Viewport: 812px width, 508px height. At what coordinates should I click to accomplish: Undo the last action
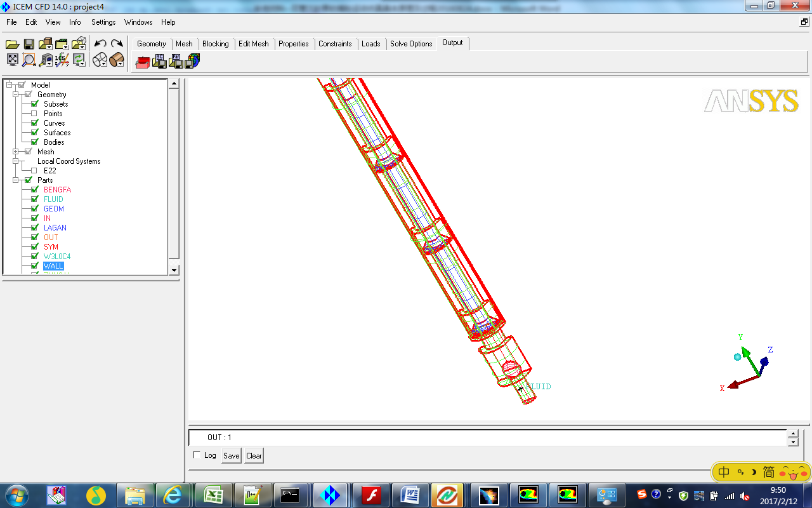(x=100, y=44)
